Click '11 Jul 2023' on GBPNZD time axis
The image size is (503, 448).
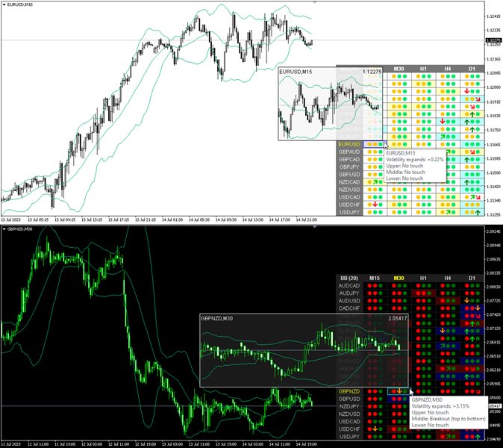pos(11,444)
